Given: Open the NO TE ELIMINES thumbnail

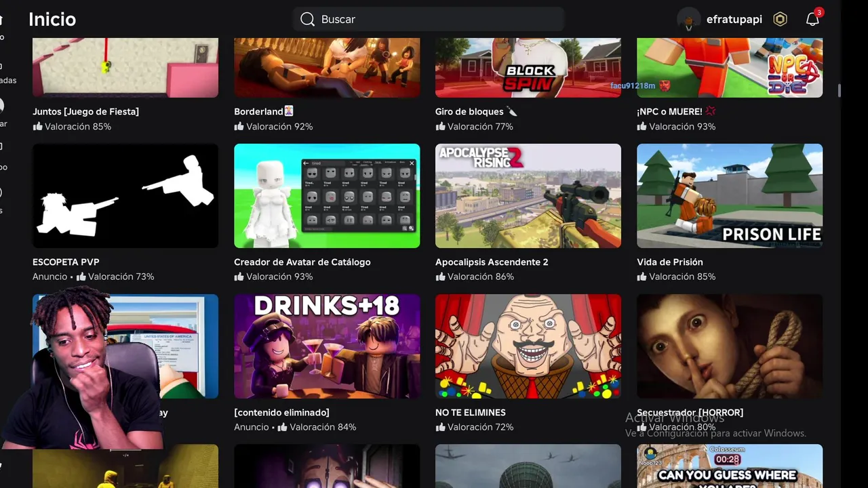Looking at the screenshot, I should click(x=528, y=346).
